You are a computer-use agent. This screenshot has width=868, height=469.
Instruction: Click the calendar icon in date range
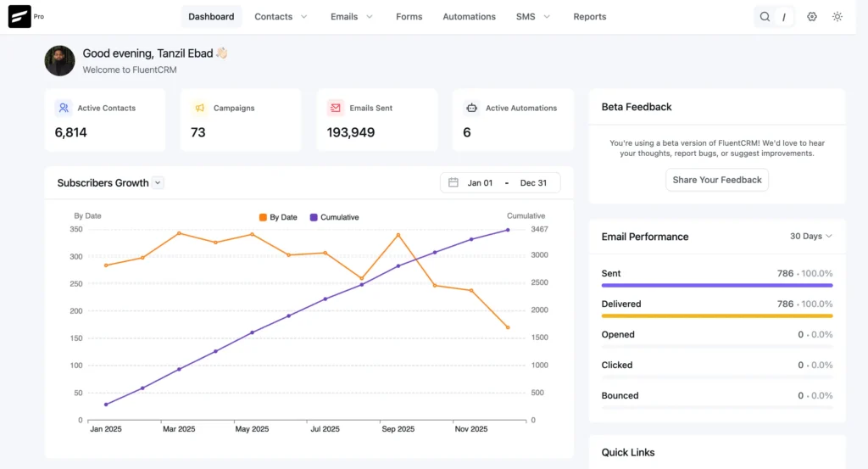pyautogui.click(x=453, y=182)
